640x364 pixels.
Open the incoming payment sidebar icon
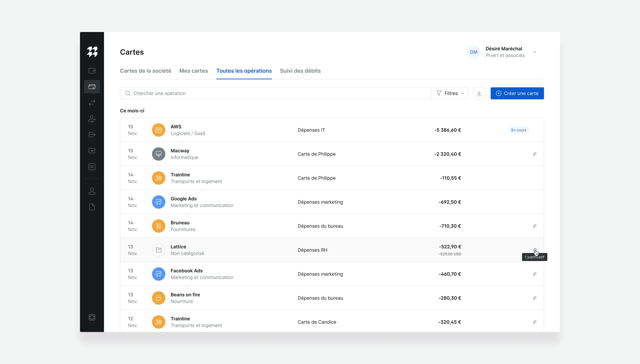92,151
